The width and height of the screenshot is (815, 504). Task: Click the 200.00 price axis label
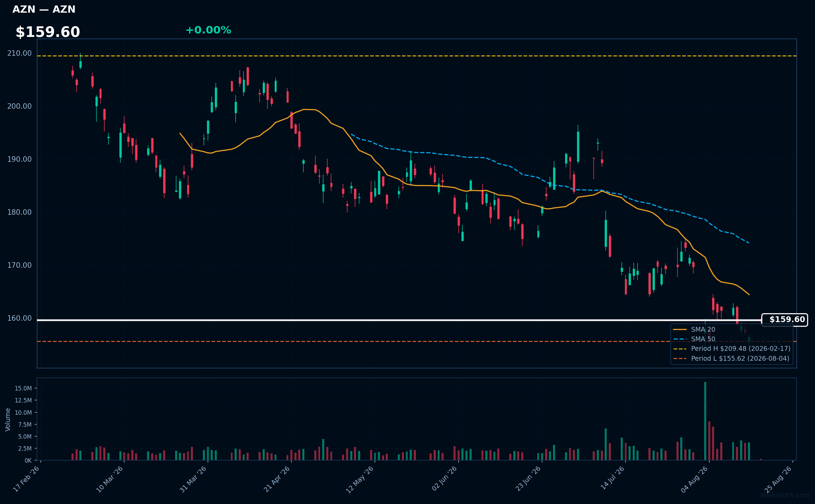pos(19,106)
